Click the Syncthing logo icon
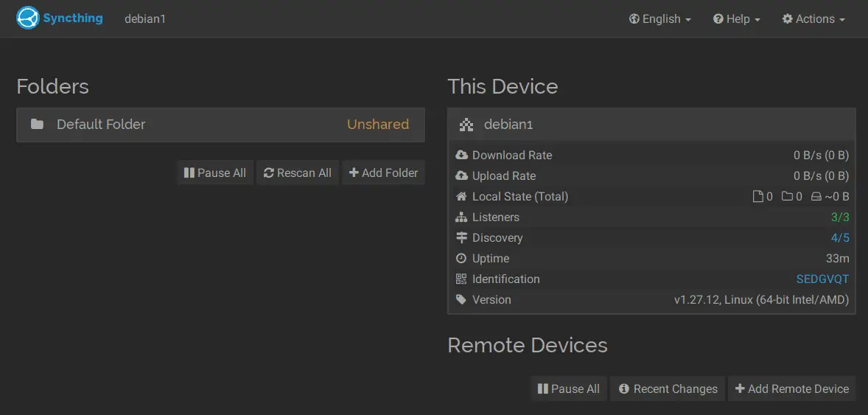Screen dimensions: 868x415 click(x=27, y=18)
